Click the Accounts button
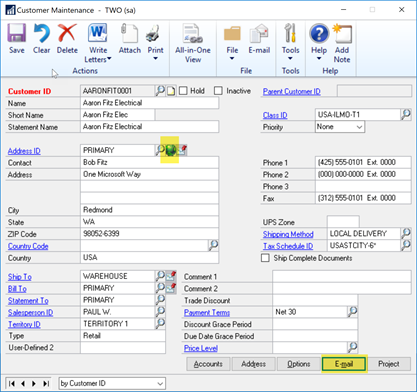The width and height of the screenshot is (417, 392). 208,364
